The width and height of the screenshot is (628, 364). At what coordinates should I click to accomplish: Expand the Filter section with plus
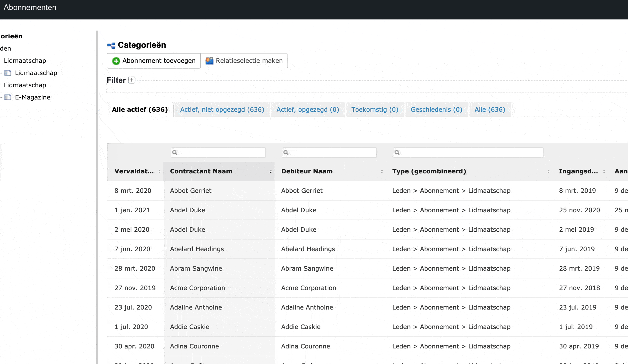[x=132, y=80]
